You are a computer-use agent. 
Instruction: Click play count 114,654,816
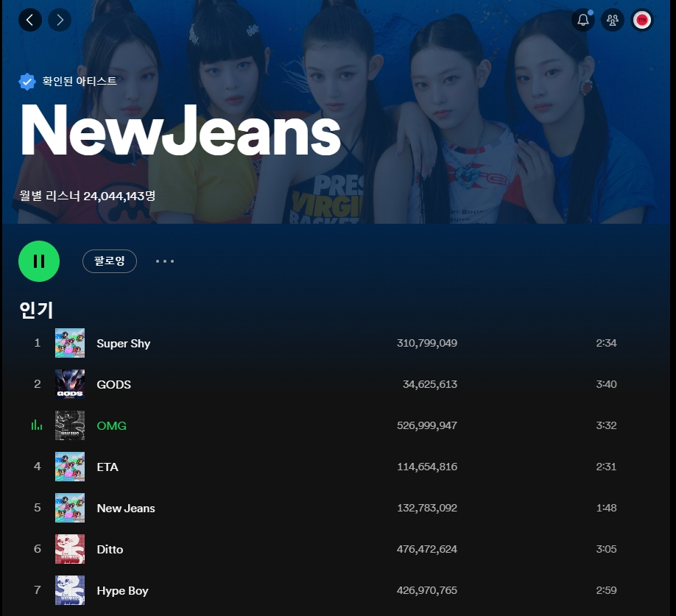[x=427, y=467]
